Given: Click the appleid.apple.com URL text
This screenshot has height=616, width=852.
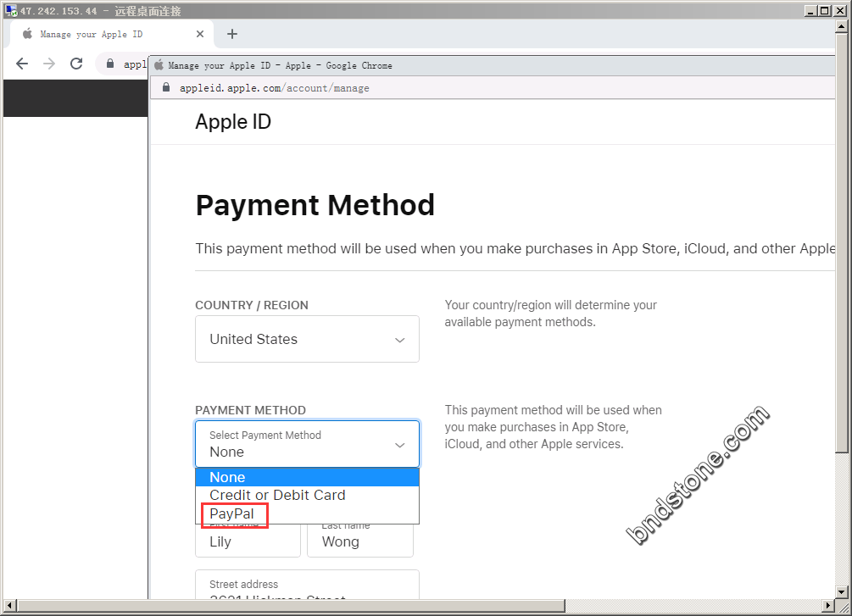Looking at the screenshot, I should [x=275, y=88].
